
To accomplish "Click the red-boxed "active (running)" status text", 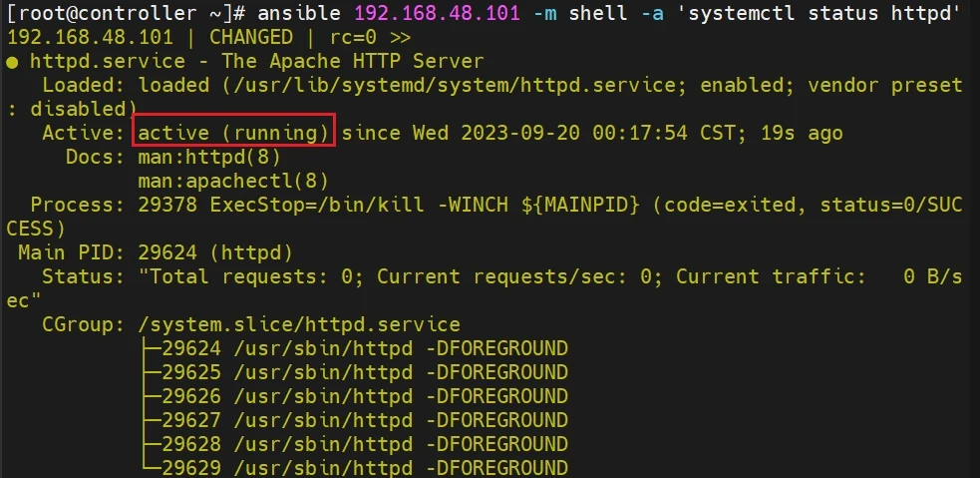I will pos(233,133).
